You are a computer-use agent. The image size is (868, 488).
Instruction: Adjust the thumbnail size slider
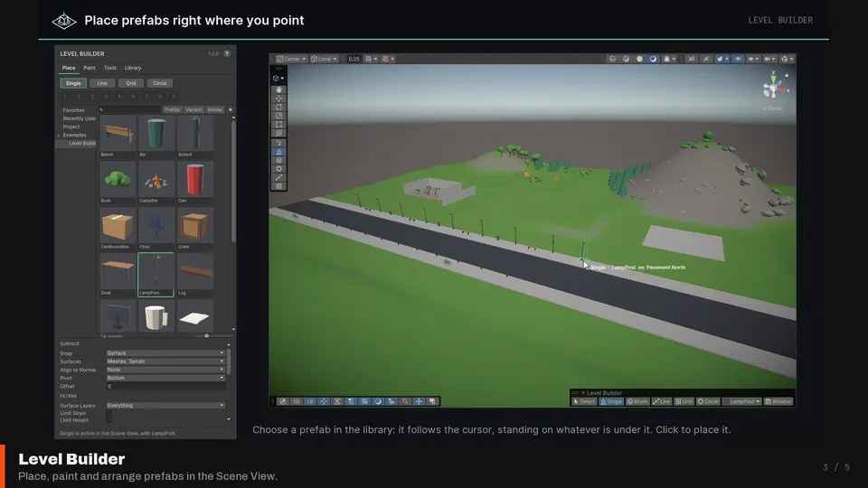pyautogui.click(x=206, y=336)
